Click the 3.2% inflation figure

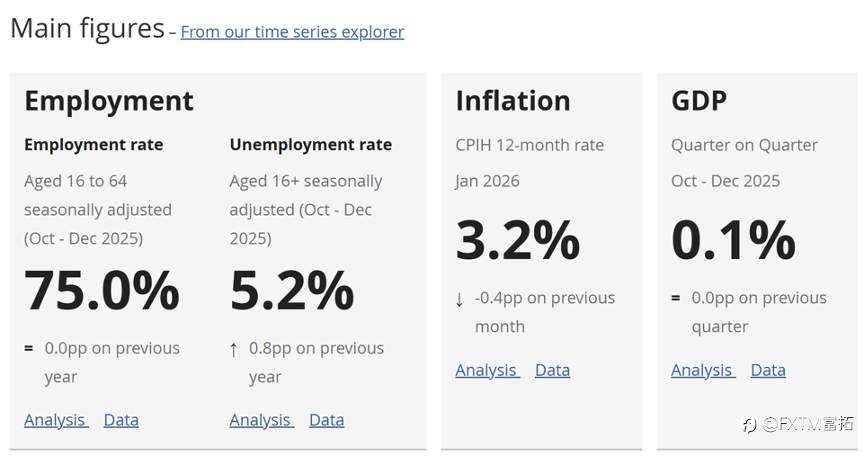[518, 240]
